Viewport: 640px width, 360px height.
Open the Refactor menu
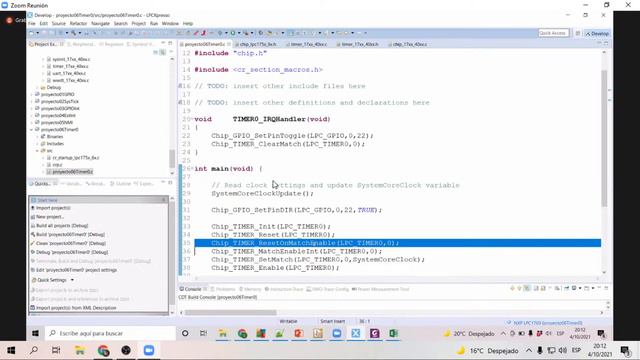tap(78, 24)
